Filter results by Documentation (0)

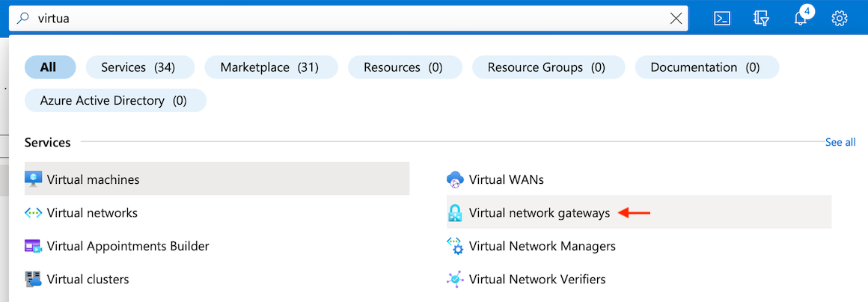click(707, 67)
